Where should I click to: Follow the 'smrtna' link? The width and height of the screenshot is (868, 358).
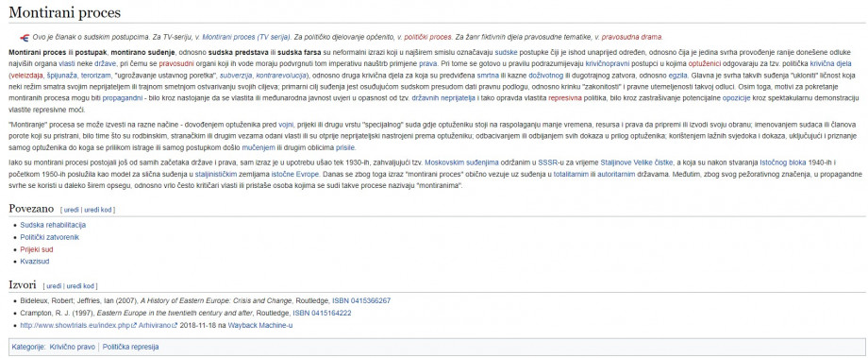click(x=488, y=75)
